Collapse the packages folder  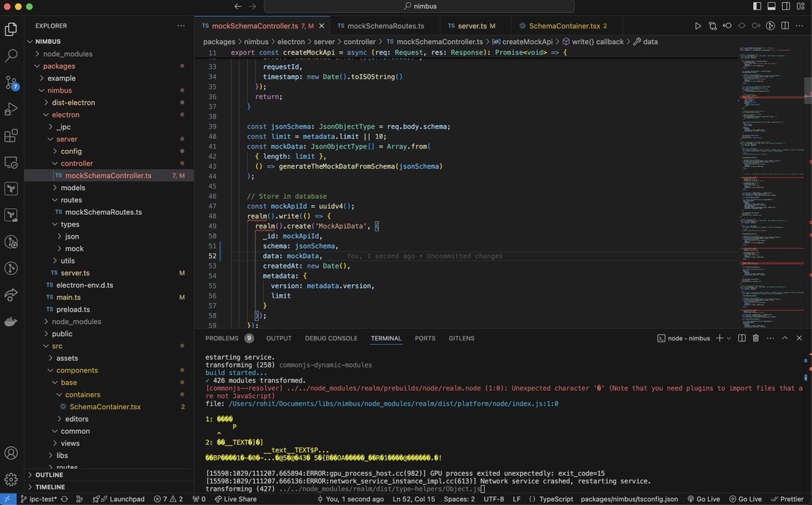[109, 66]
